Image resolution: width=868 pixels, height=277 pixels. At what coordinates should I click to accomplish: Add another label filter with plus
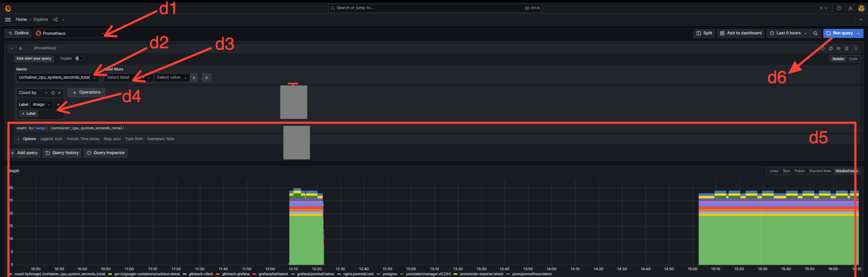tap(207, 78)
